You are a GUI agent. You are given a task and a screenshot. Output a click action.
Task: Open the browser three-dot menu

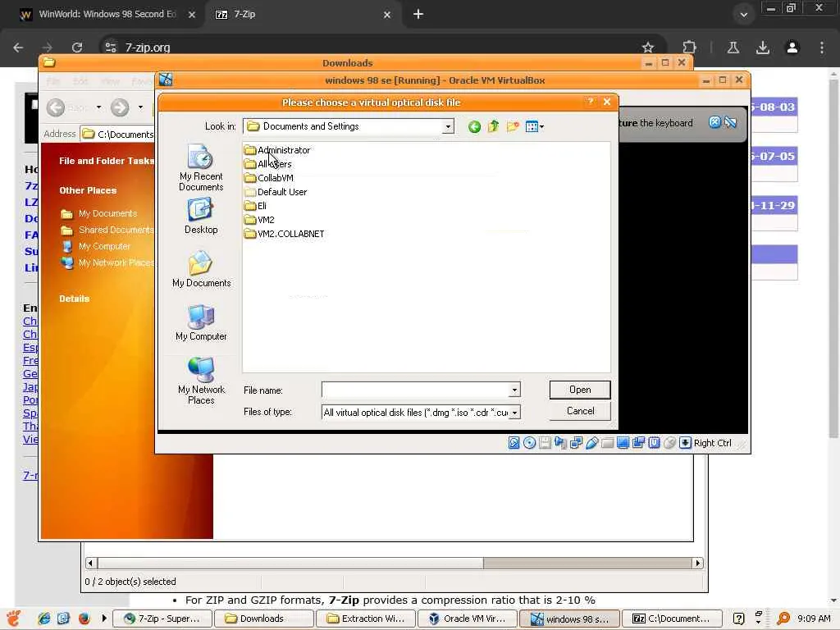click(822, 47)
